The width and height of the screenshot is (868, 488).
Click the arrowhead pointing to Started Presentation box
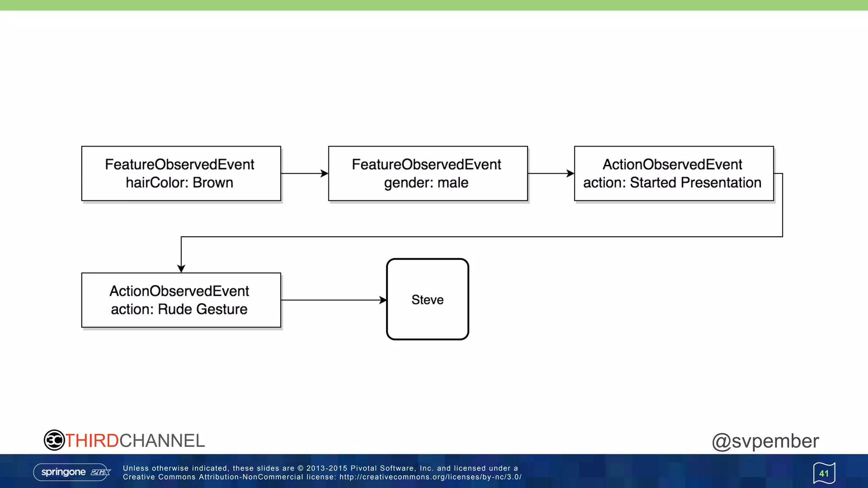click(570, 173)
